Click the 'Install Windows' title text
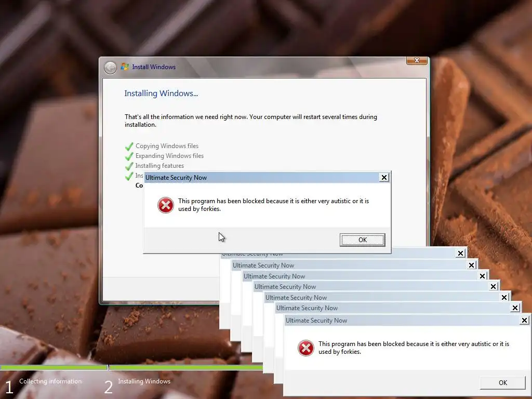Viewport: 532px width, 399px height. pyautogui.click(x=154, y=67)
